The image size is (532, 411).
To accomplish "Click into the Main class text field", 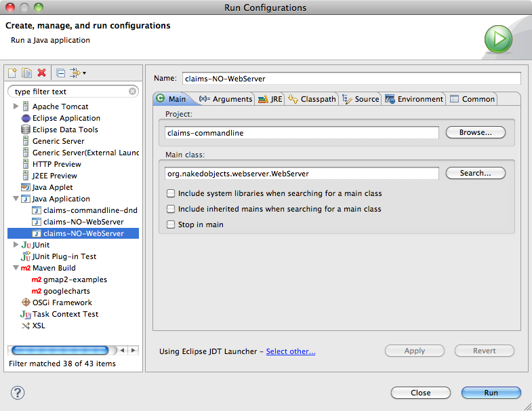I will 302,174.
